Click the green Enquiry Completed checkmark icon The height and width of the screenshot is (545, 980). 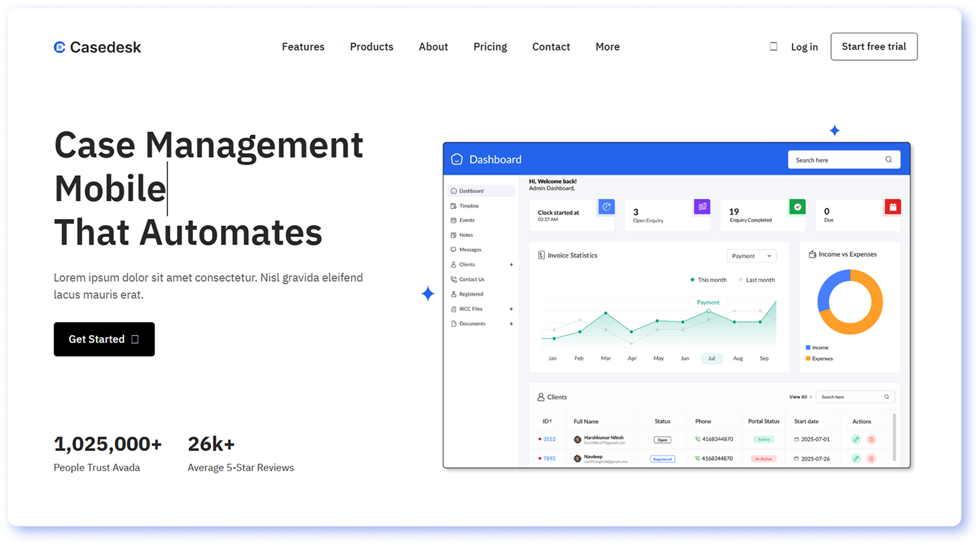[x=797, y=207]
